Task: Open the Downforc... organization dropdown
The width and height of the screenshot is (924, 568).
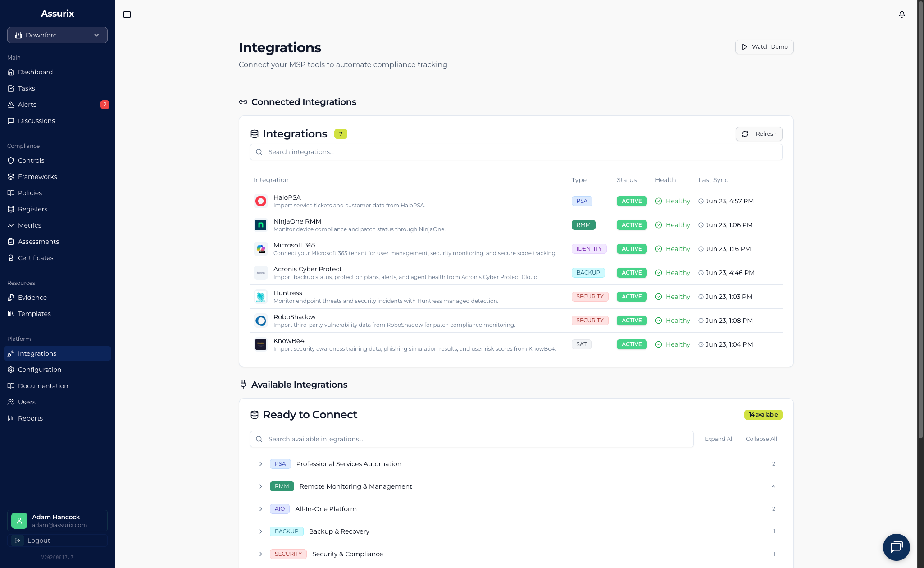Action: coord(57,35)
